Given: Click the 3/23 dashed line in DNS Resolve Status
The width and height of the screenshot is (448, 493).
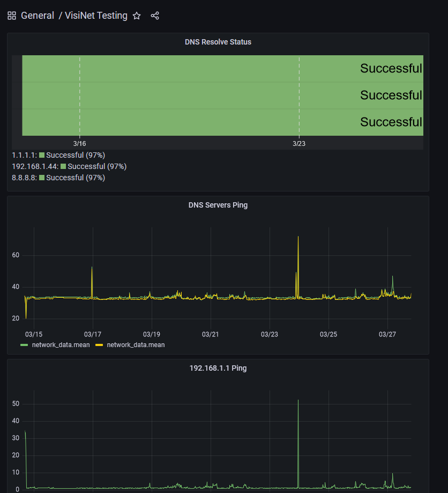Looking at the screenshot, I should tap(299, 95).
